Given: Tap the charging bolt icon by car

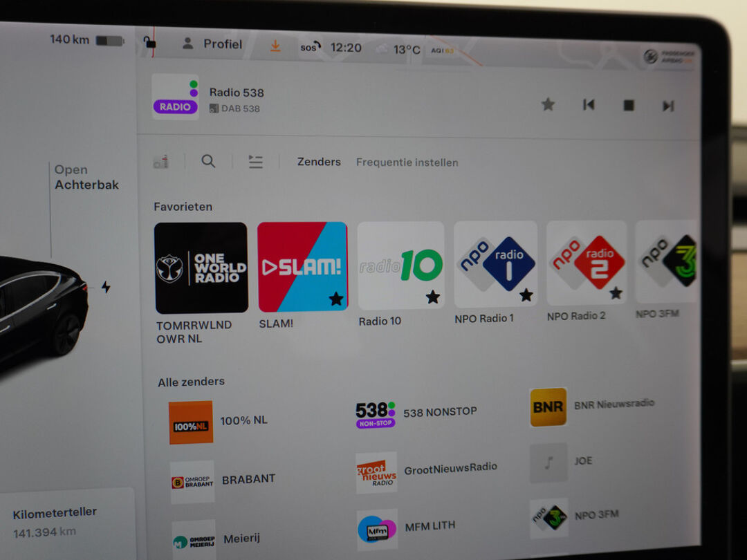Looking at the screenshot, I should pos(106,287).
